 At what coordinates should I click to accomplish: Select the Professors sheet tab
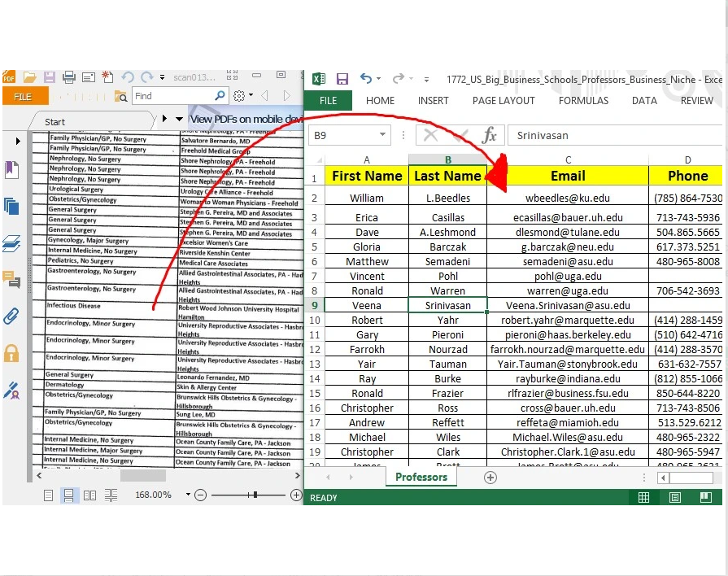point(421,477)
